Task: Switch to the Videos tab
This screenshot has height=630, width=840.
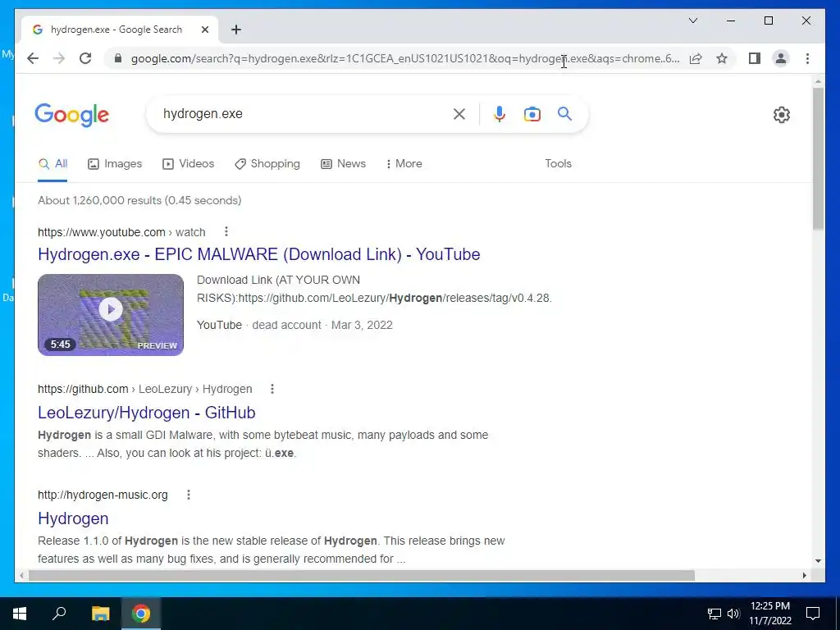Action: point(188,164)
